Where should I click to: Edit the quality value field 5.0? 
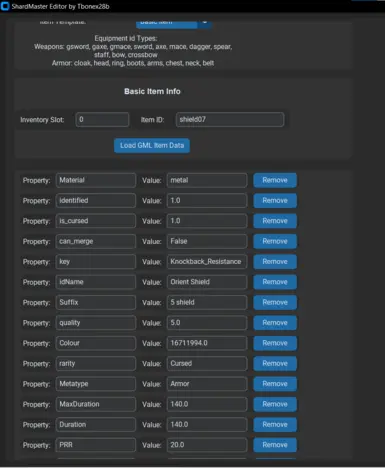[207, 323]
